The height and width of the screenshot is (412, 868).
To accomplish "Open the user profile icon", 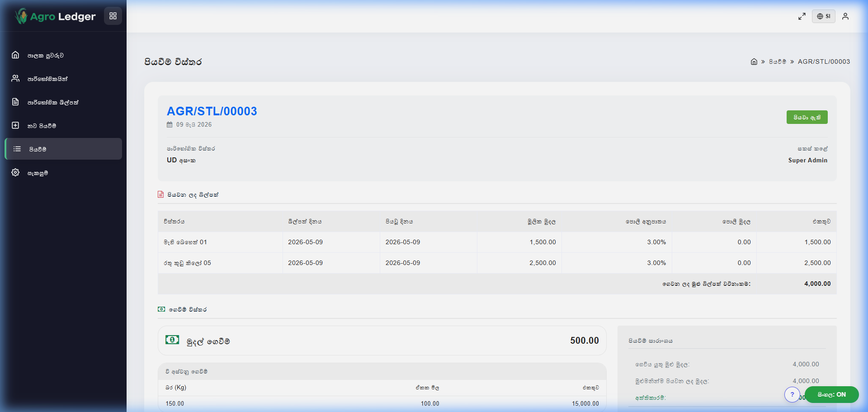I will (845, 16).
